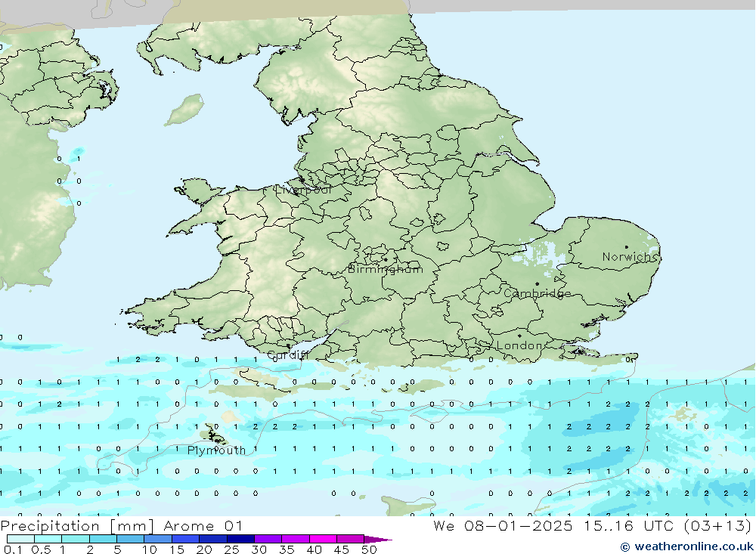
Task: Click the Liverpool city label
Action: [303, 190]
